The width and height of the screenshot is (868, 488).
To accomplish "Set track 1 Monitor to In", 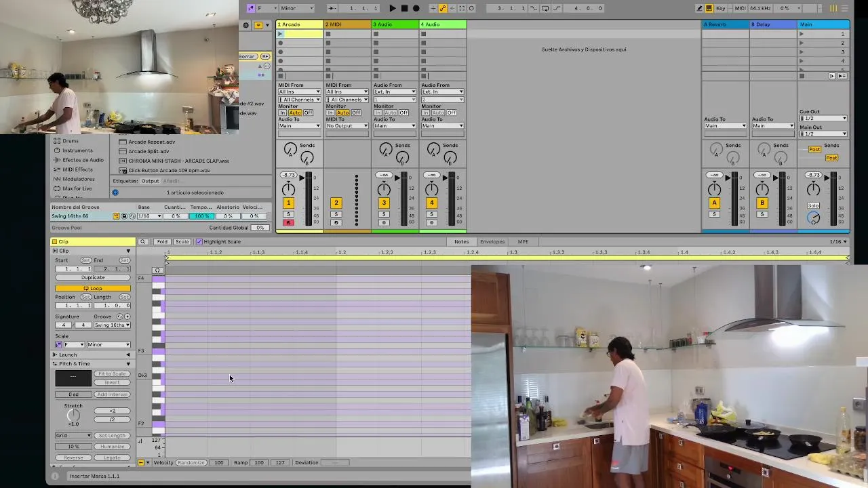I will (282, 113).
